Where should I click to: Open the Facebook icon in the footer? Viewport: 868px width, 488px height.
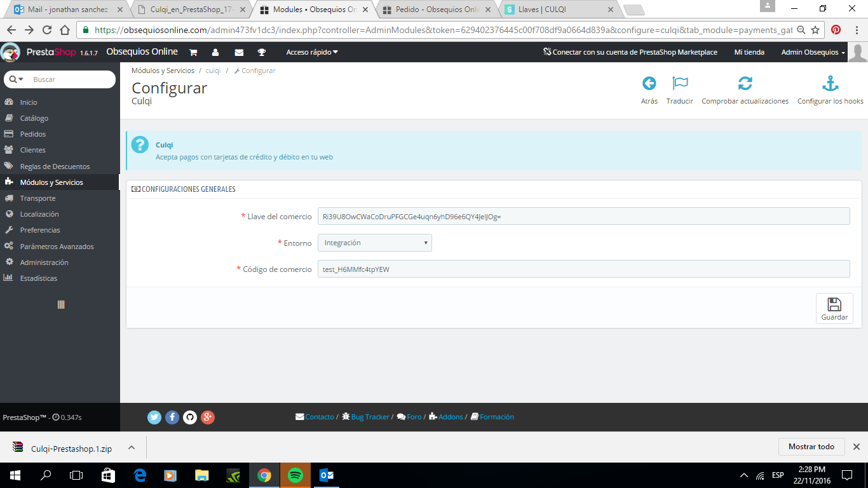(x=172, y=417)
